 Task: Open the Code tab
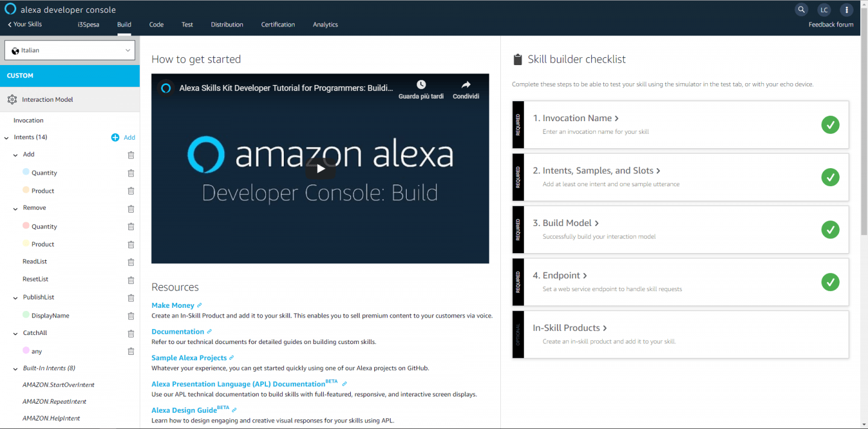(x=156, y=25)
